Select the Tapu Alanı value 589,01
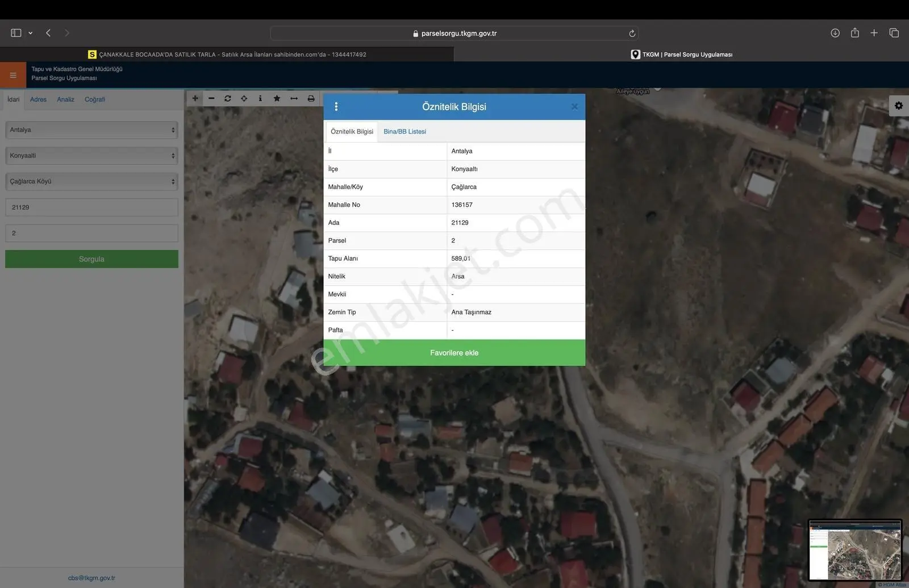Viewport: 909px width, 588px height. (x=461, y=258)
